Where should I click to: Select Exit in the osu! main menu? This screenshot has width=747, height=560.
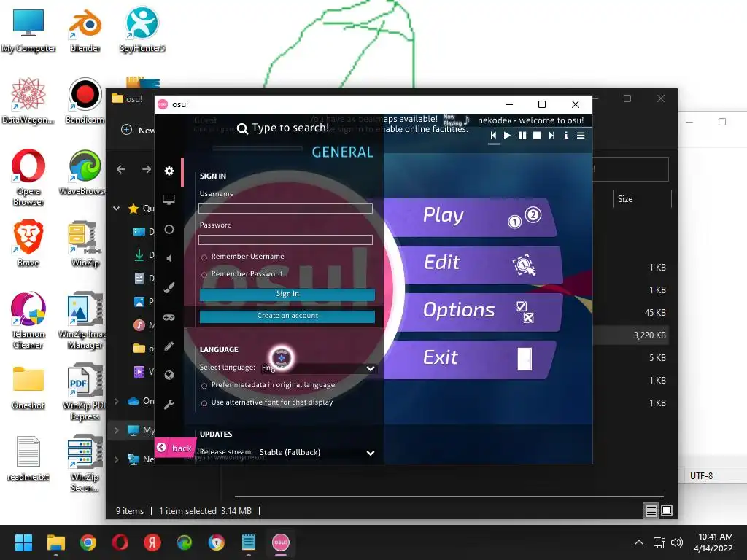tap(470, 359)
